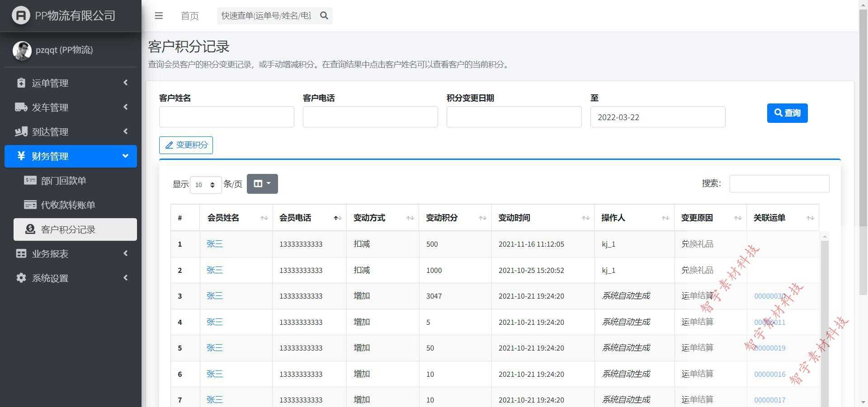The image size is (868, 407).
Task: Open 部门回款单 menu item
Action: 75,180
